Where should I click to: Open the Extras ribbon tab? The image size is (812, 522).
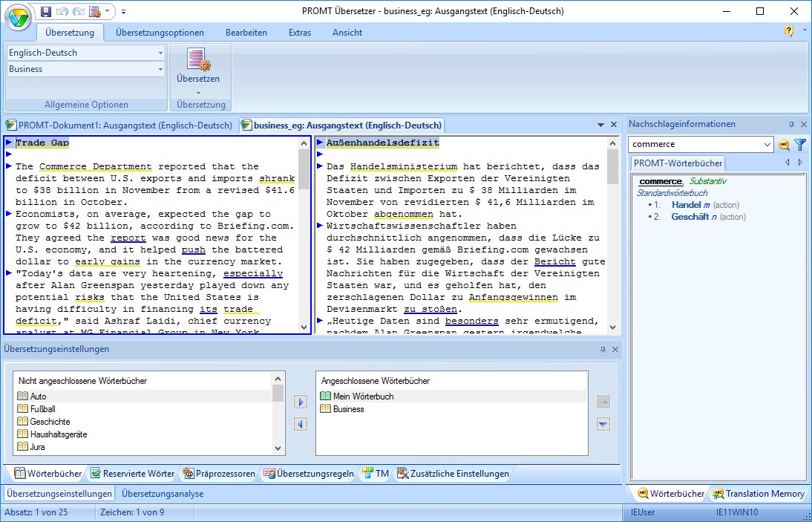300,33
